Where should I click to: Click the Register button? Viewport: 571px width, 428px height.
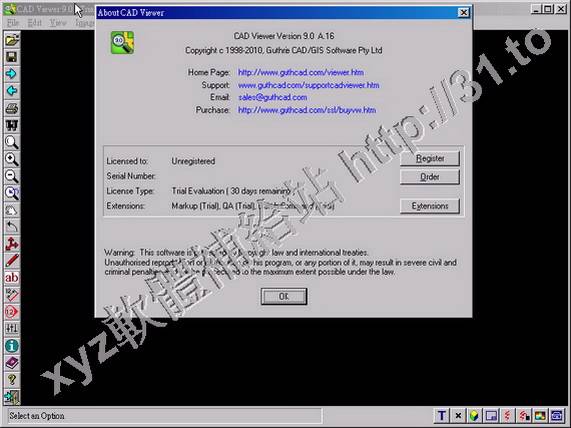pyautogui.click(x=430, y=158)
